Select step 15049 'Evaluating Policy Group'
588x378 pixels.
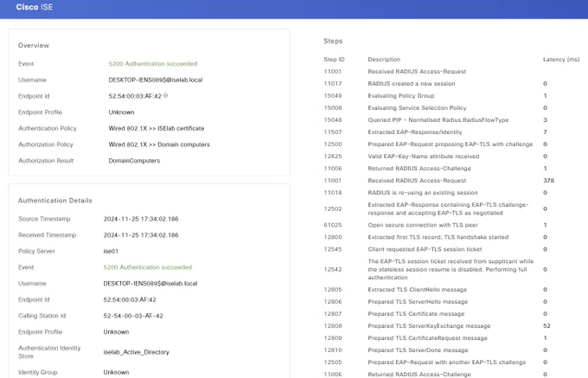click(401, 96)
